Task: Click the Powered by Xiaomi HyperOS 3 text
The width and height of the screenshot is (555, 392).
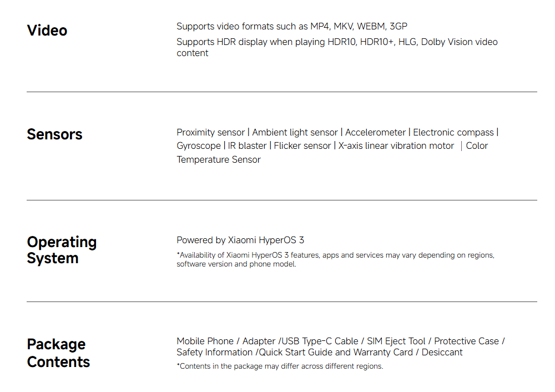Action: 240,240
